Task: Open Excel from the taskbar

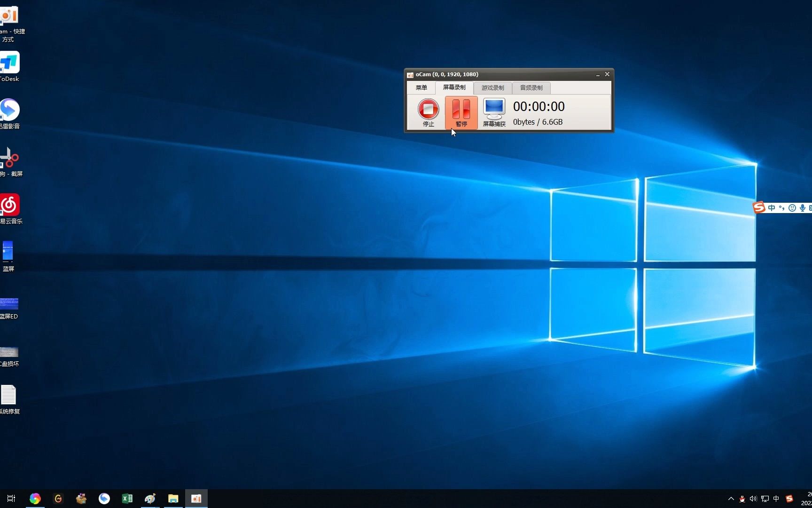Action: pos(127,499)
